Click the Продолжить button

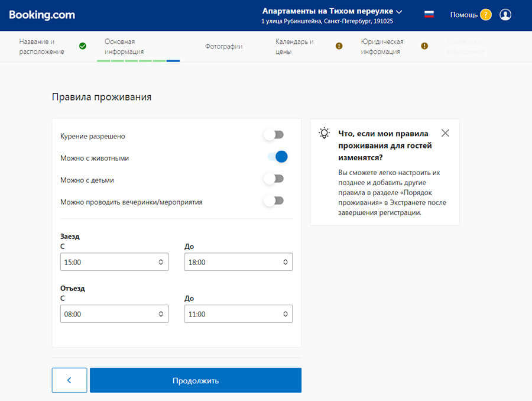196,380
